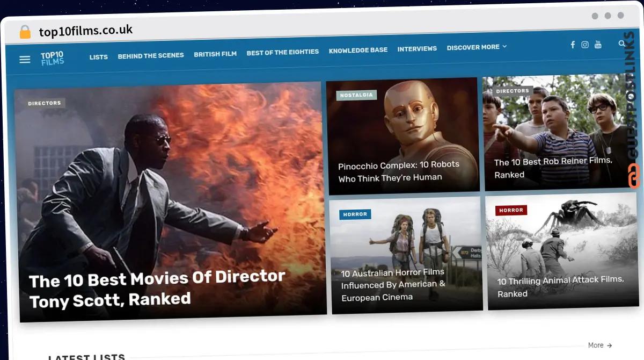The height and width of the screenshot is (360, 644).
Task: Click the search magnifier icon
Action: 622,44
